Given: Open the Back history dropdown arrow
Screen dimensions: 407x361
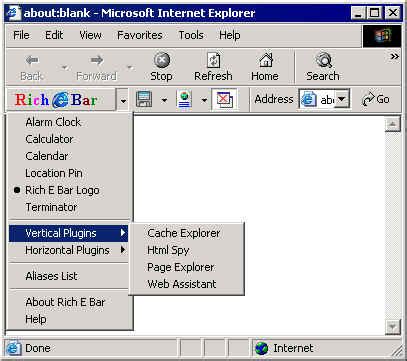Looking at the screenshot, I should [64, 68].
